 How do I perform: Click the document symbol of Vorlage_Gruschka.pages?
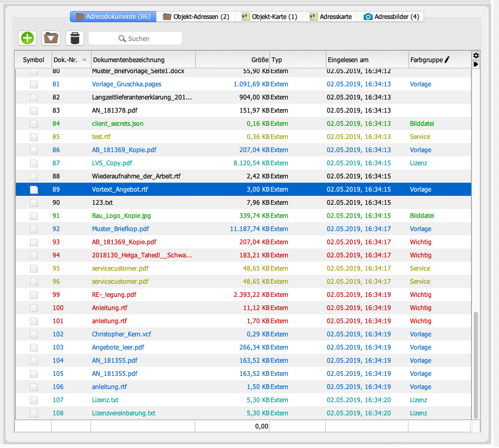point(34,84)
